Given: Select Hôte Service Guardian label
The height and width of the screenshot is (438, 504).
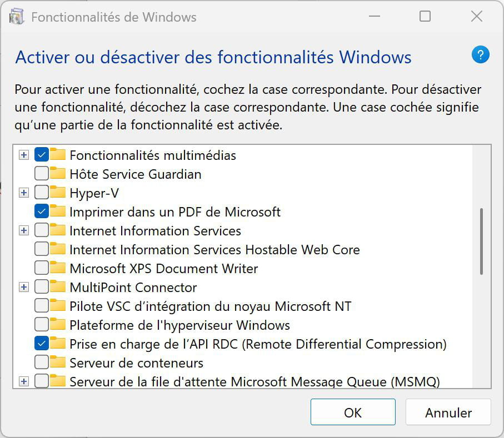Looking at the screenshot, I should 136,174.
